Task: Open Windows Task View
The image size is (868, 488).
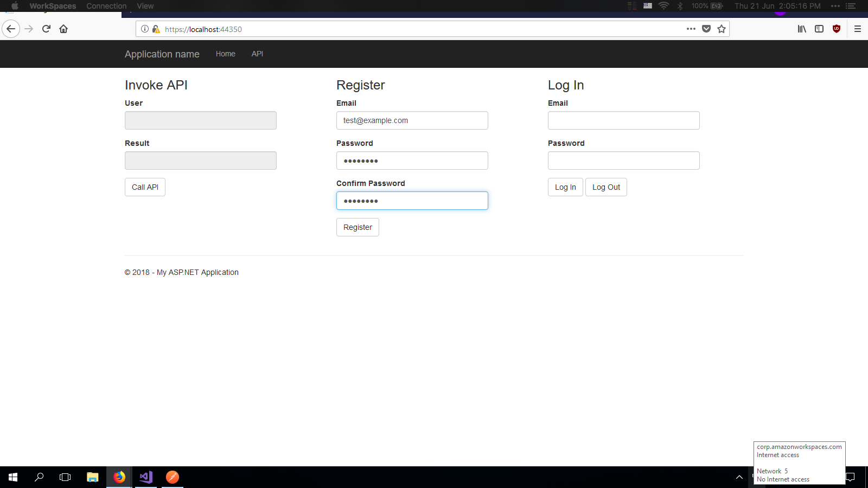Action: [x=65, y=477]
